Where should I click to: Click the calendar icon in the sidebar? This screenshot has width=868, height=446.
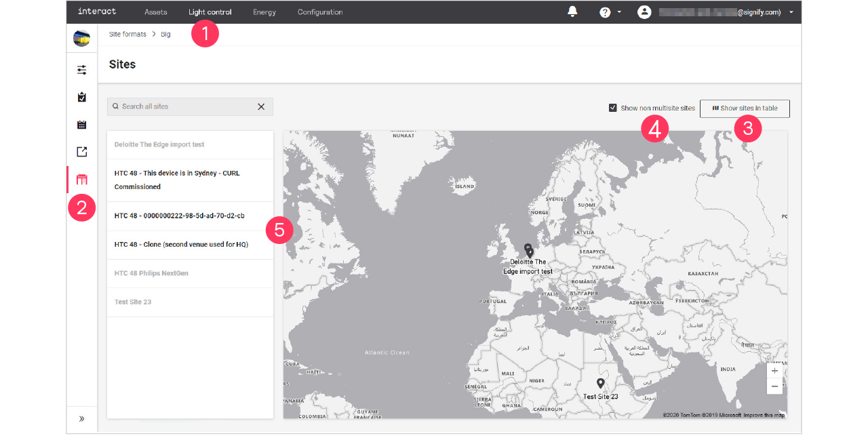pos(81,124)
